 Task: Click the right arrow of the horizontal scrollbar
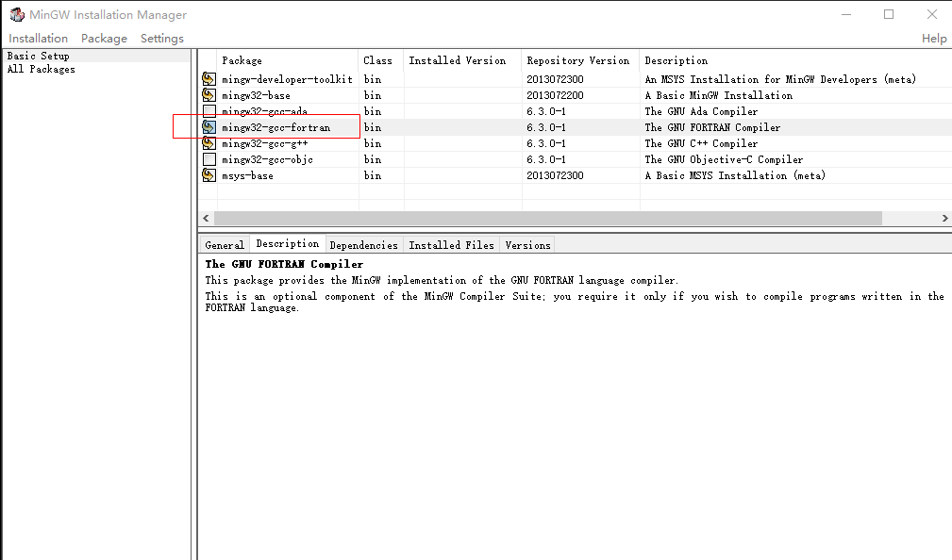(944, 218)
